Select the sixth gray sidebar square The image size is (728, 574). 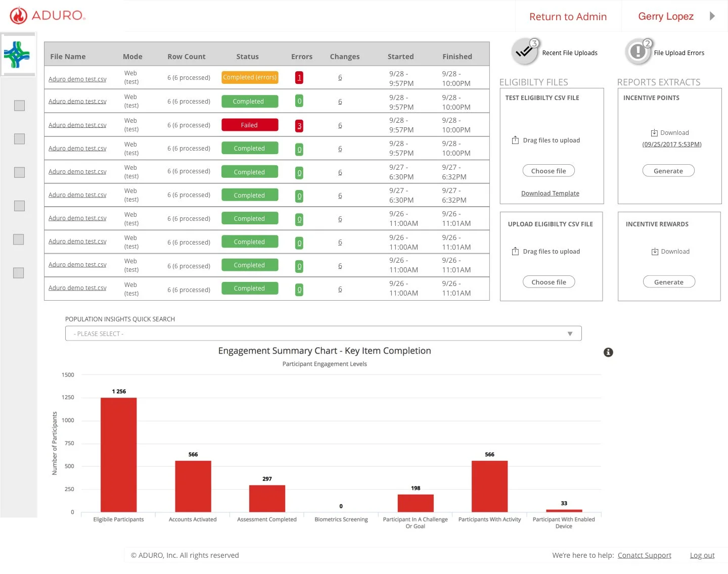(x=19, y=273)
